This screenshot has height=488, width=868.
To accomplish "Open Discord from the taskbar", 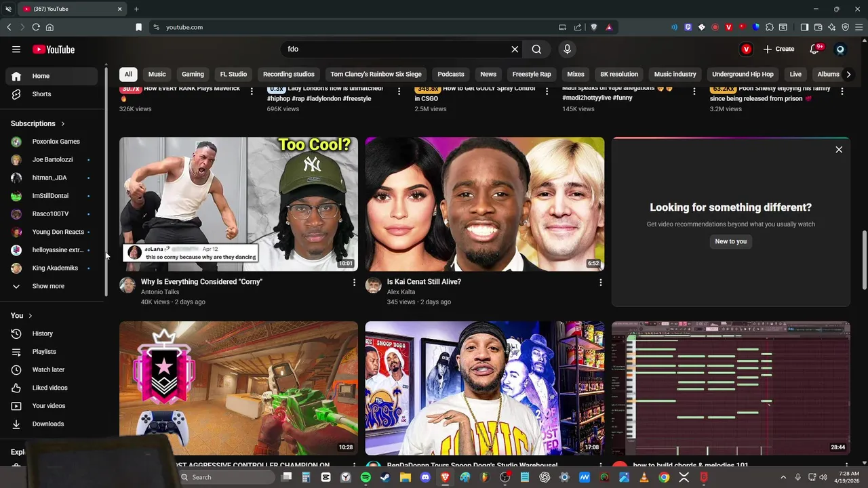I will (425, 477).
